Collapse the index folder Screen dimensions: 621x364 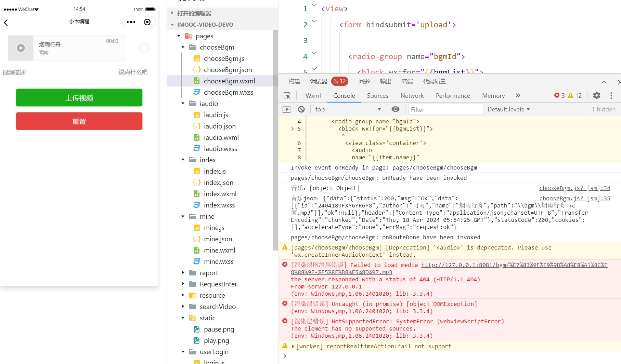tap(183, 160)
